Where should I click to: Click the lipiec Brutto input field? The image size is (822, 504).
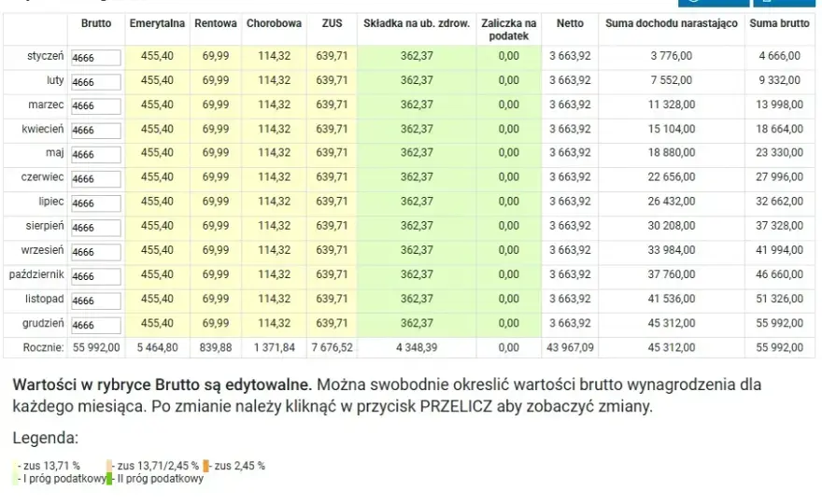tap(96, 203)
